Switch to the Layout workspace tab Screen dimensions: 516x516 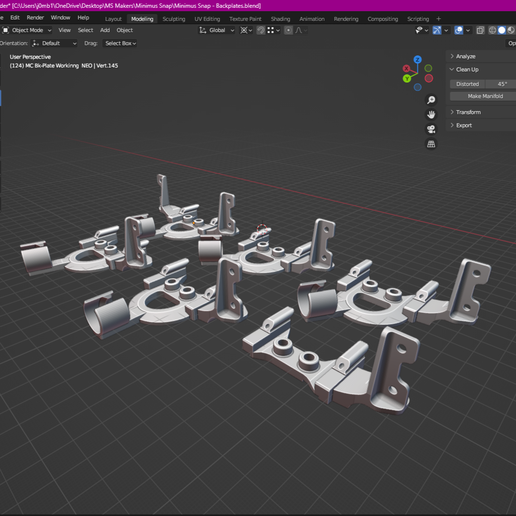(113, 19)
